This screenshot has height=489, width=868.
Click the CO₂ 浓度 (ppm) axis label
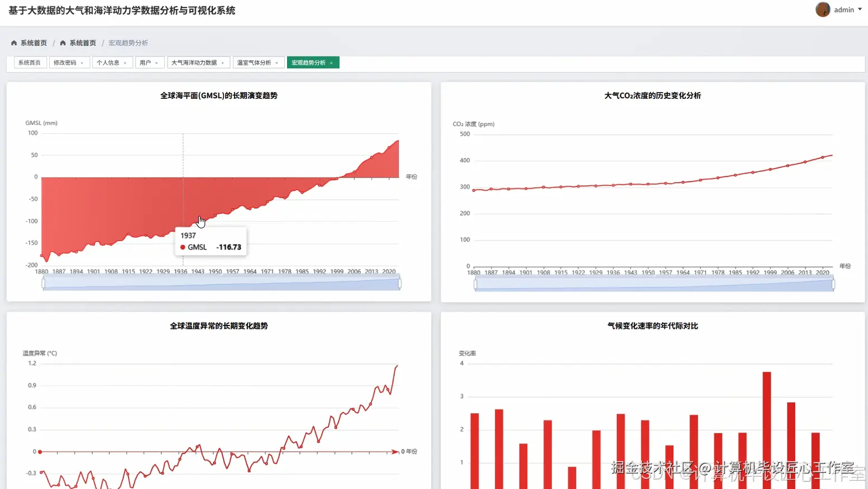(x=474, y=124)
